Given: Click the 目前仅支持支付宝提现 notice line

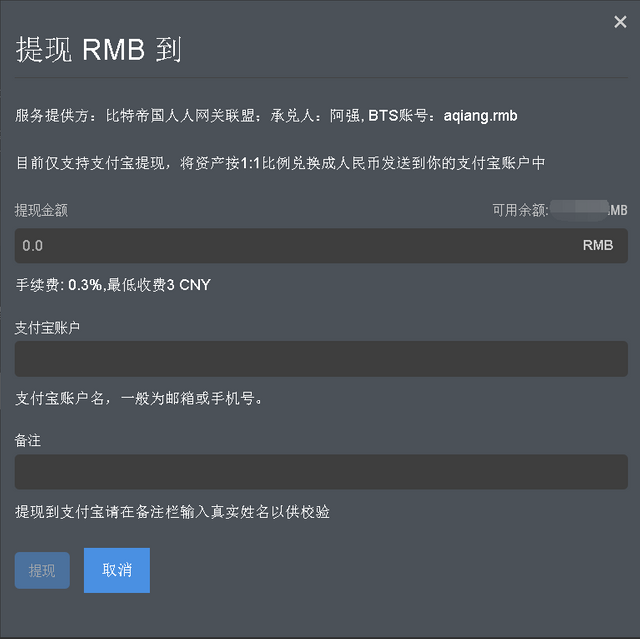Looking at the screenshot, I should pos(280,163).
